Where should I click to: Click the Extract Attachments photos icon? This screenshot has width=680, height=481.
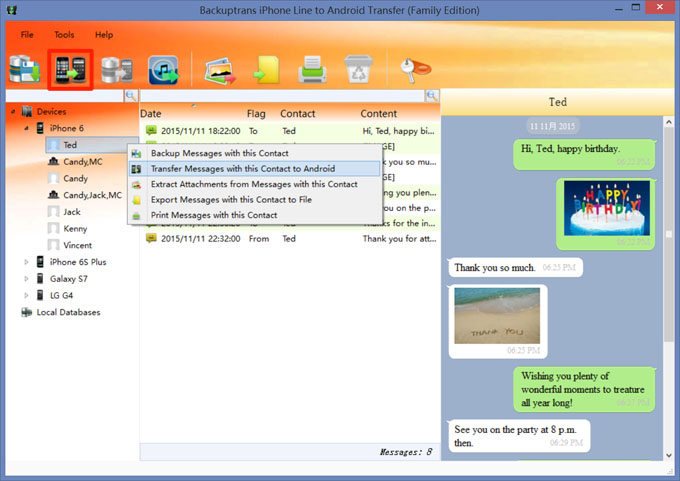pos(220,70)
